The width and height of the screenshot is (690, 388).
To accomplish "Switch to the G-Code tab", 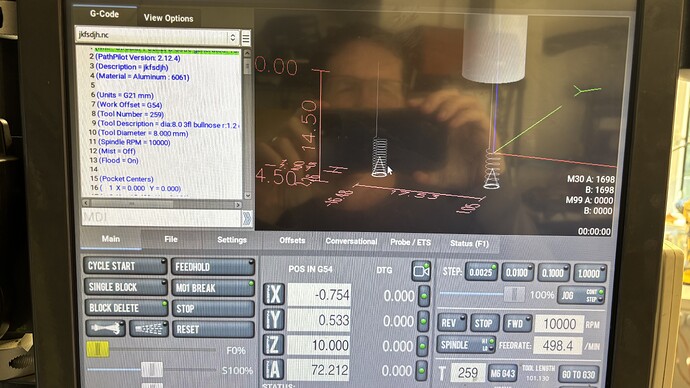I will point(104,14).
